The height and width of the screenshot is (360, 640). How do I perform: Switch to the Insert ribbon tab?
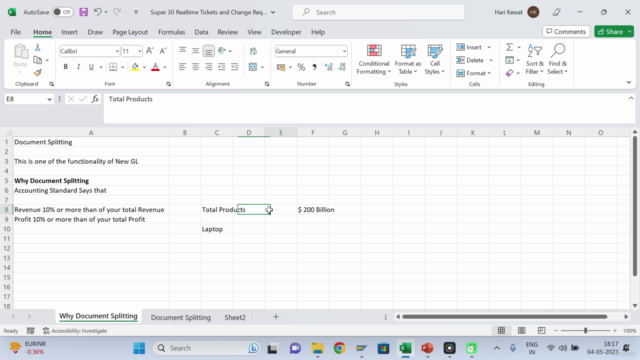[69, 32]
